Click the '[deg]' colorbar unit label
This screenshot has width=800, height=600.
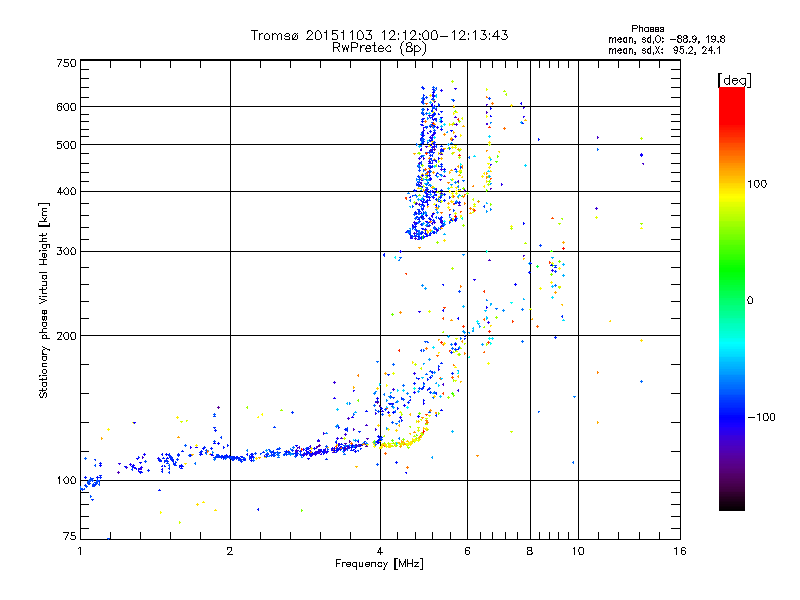coord(734,80)
